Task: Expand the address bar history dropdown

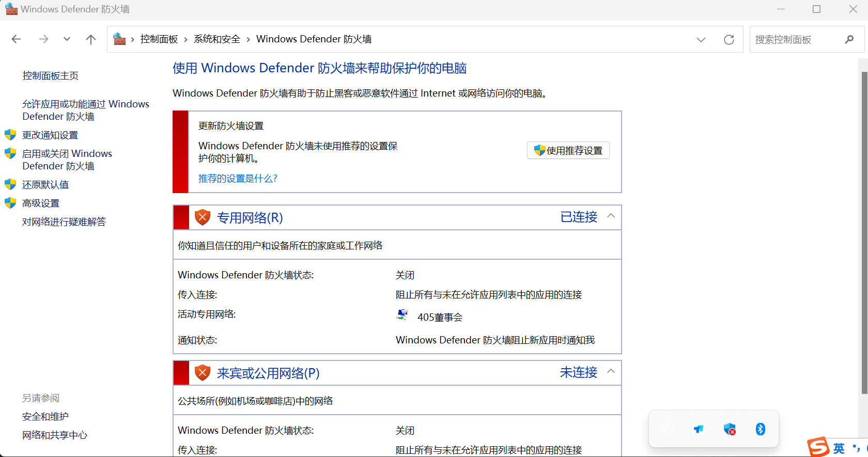Action: point(701,40)
